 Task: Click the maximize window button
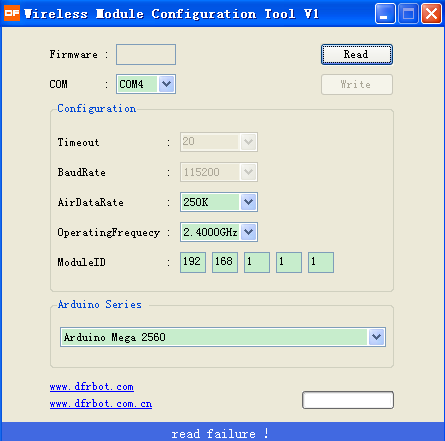coord(408,14)
